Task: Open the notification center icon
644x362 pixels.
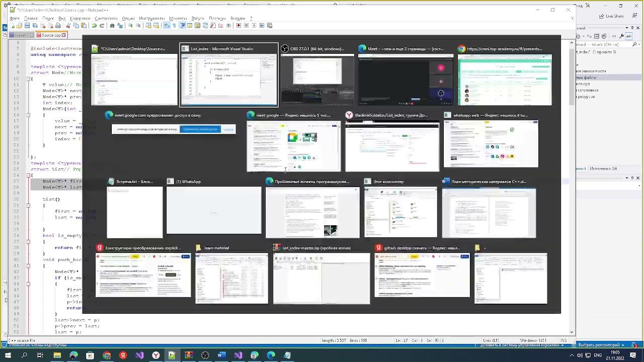Action: [633, 355]
